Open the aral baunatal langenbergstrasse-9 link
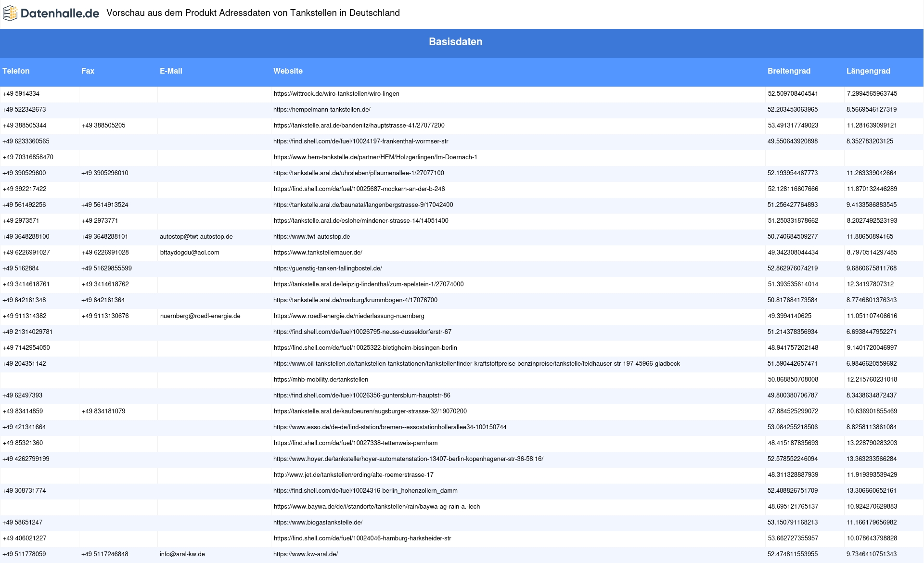 363,205
